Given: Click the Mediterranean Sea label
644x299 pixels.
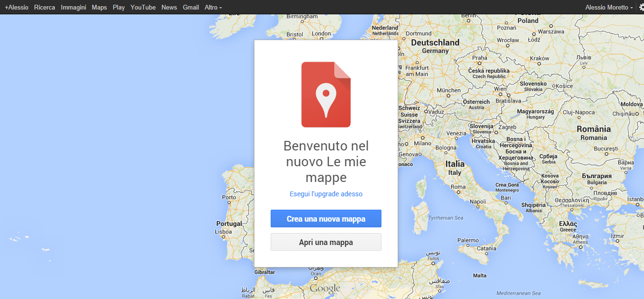Looking at the screenshot, I should point(518,293).
